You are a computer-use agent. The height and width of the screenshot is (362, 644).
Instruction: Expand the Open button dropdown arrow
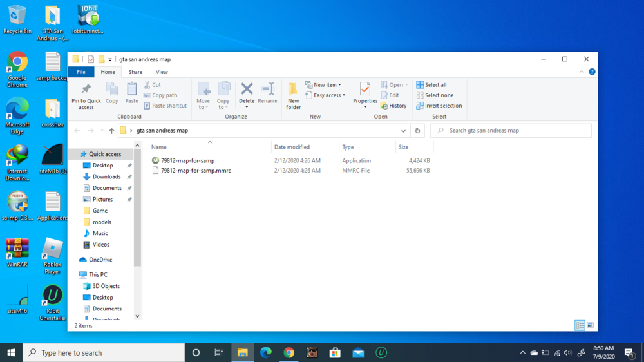point(406,84)
